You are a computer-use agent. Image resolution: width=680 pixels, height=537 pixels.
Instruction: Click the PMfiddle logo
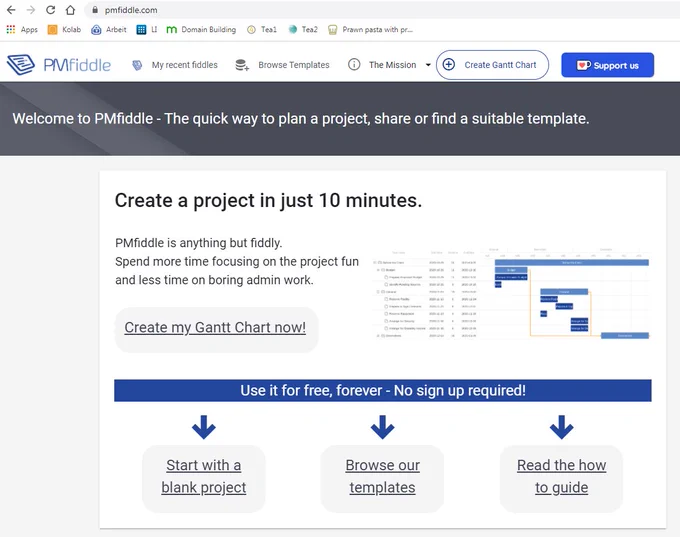tap(59, 65)
